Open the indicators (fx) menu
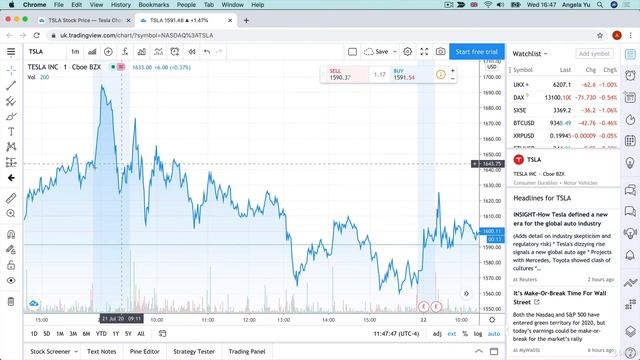 (125, 52)
